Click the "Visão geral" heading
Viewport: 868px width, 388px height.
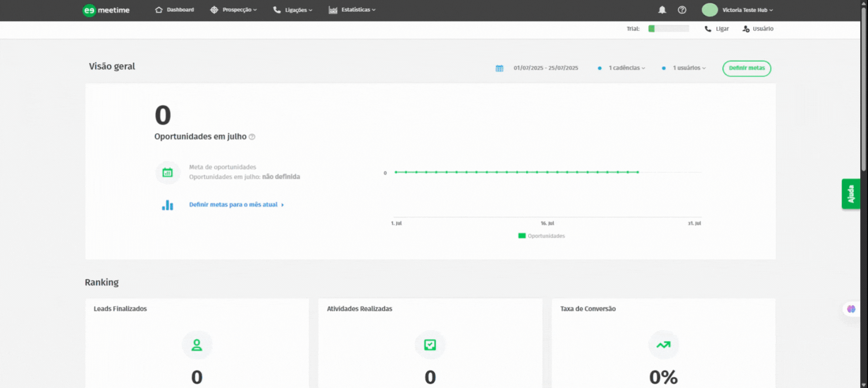112,66
